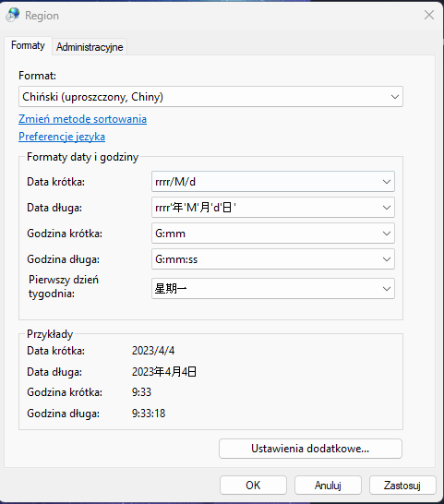Expand the Pierwszy dzień tygodnia dropdown

tap(273, 289)
